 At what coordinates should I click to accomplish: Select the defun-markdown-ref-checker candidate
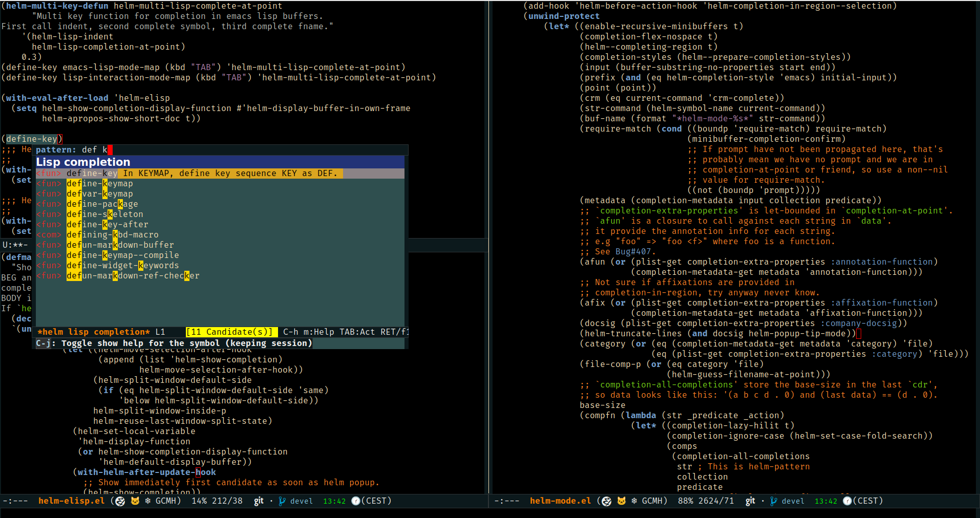click(x=220, y=276)
